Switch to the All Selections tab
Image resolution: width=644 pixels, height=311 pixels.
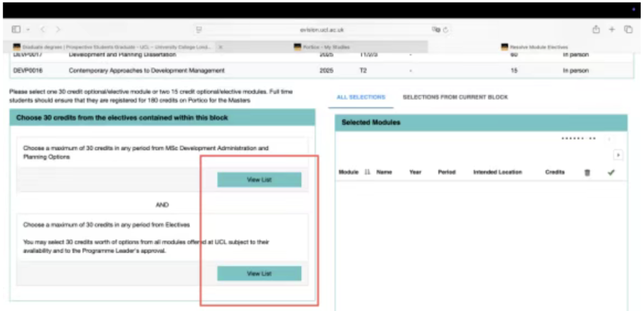[361, 97]
